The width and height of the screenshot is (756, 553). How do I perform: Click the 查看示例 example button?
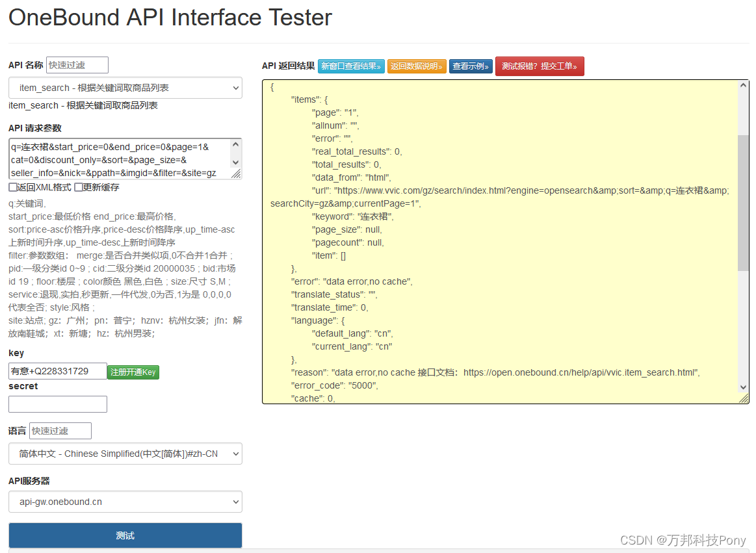[470, 66]
